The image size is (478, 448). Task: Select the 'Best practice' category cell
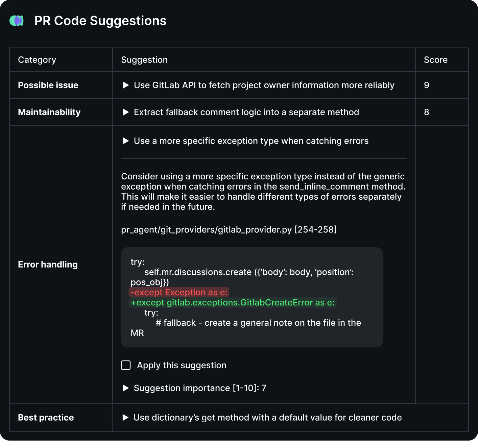click(46, 417)
